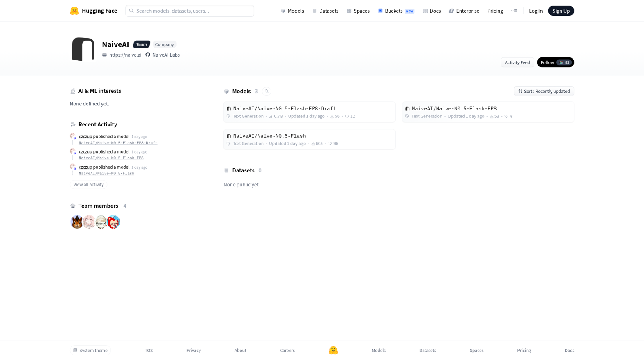Click the second team member avatar
Screen dimensions: 644x362
point(89,222)
